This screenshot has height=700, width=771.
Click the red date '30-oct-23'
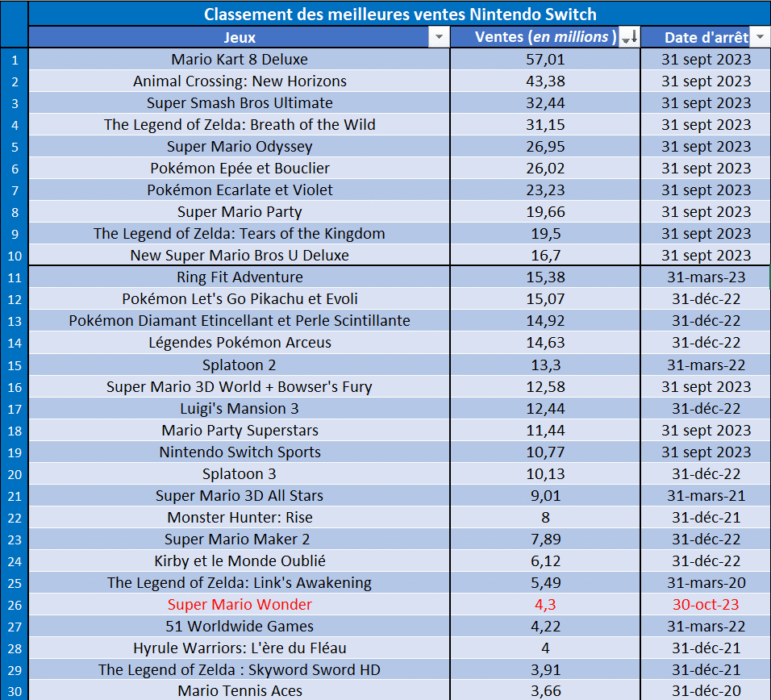[706, 604]
